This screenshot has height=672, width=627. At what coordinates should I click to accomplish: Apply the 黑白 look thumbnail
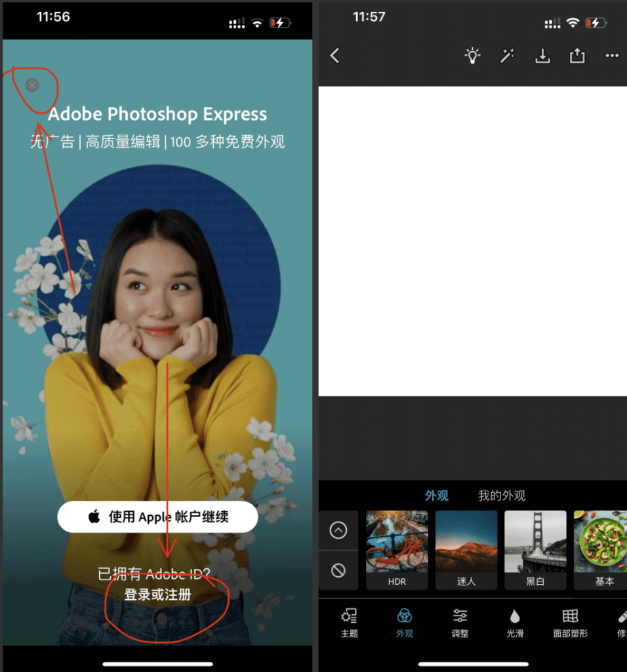point(535,550)
